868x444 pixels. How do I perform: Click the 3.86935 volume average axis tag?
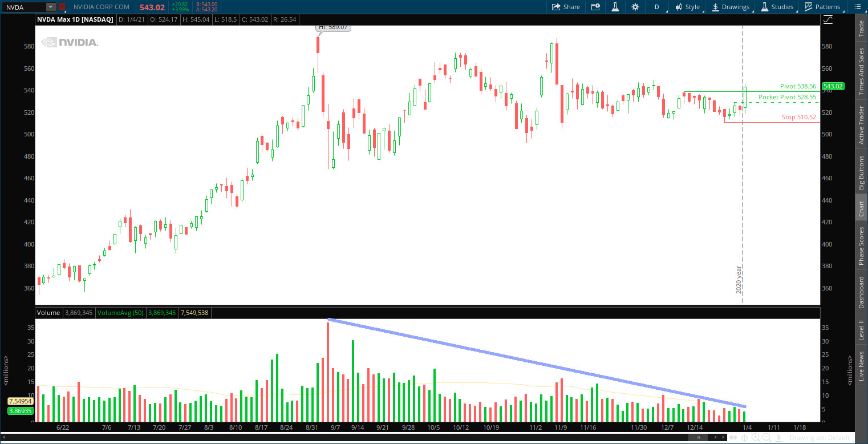[20, 411]
